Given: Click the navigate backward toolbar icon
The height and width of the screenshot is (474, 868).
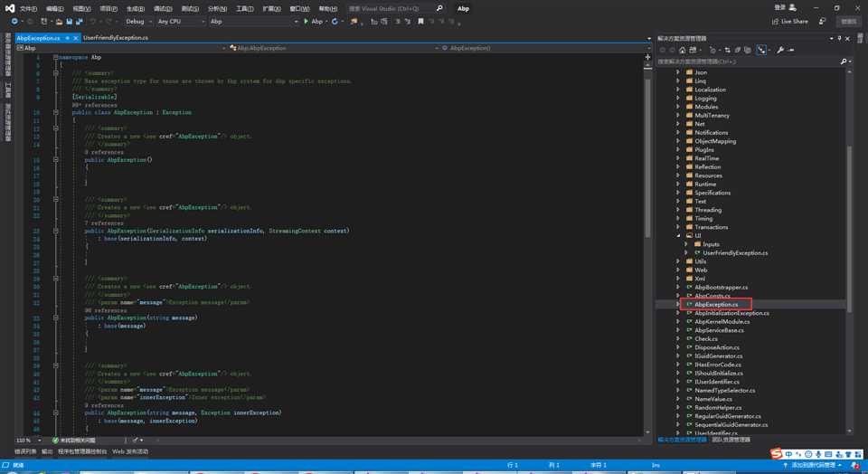Looking at the screenshot, I should pos(14,22).
